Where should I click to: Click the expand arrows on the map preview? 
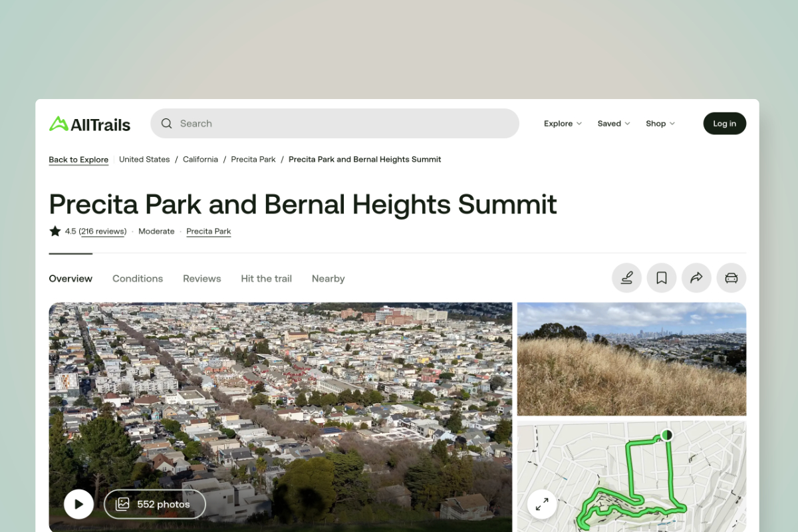[x=542, y=504]
